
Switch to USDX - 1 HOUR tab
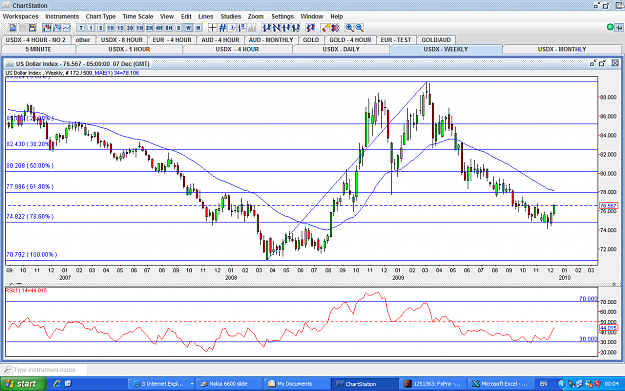pyautogui.click(x=129, y=49)
